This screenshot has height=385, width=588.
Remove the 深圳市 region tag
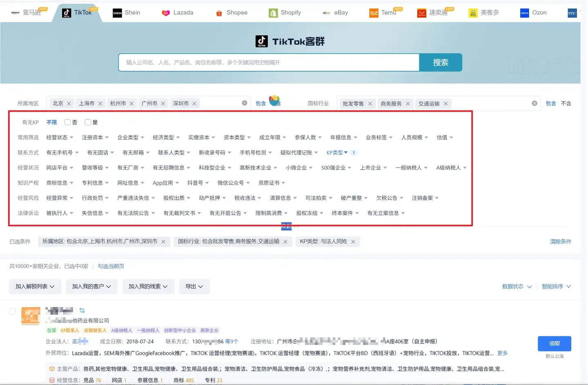click(x=194, y=103)
